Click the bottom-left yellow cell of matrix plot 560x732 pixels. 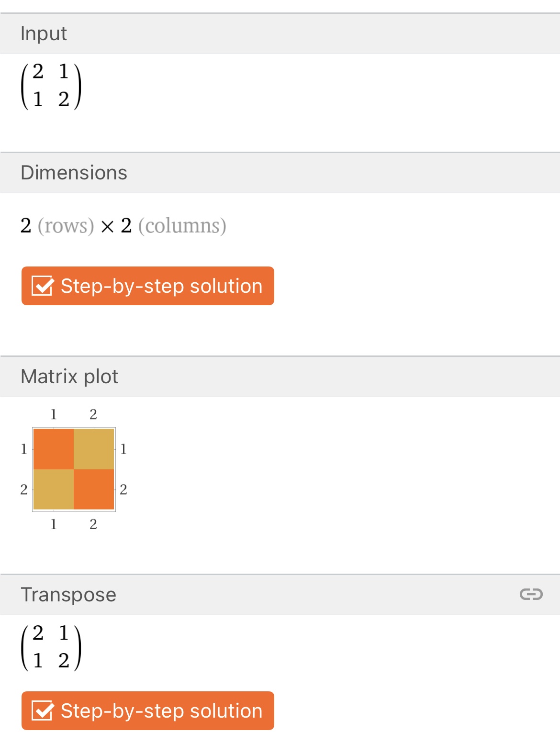pyautogui.click(x=54, y=489)
